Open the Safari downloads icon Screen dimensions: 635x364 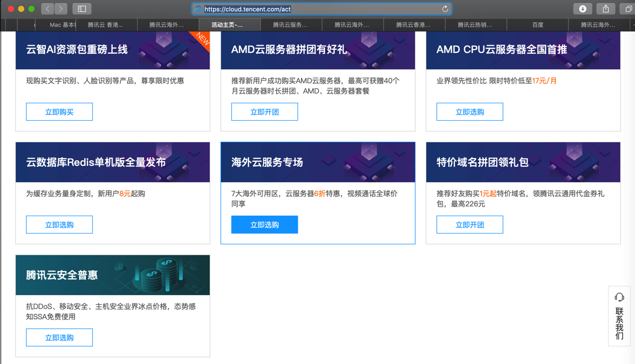point(583,9)
